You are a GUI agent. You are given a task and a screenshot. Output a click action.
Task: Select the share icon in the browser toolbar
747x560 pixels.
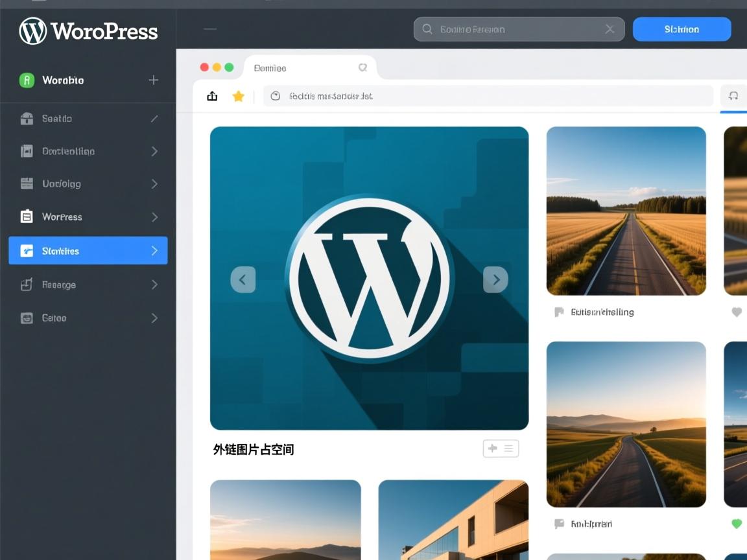pyautogui.click(x=212, y=95)
